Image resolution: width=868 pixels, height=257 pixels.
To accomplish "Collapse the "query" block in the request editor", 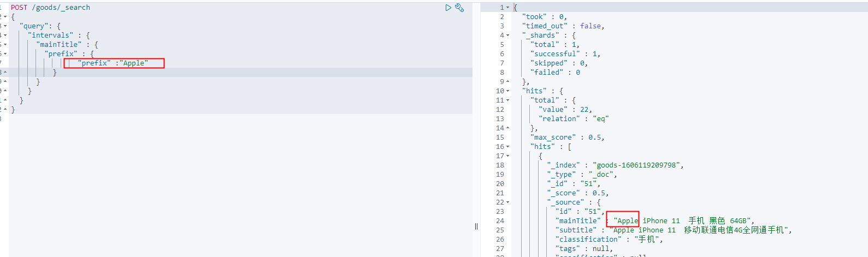I will click(x=5, y=26).
